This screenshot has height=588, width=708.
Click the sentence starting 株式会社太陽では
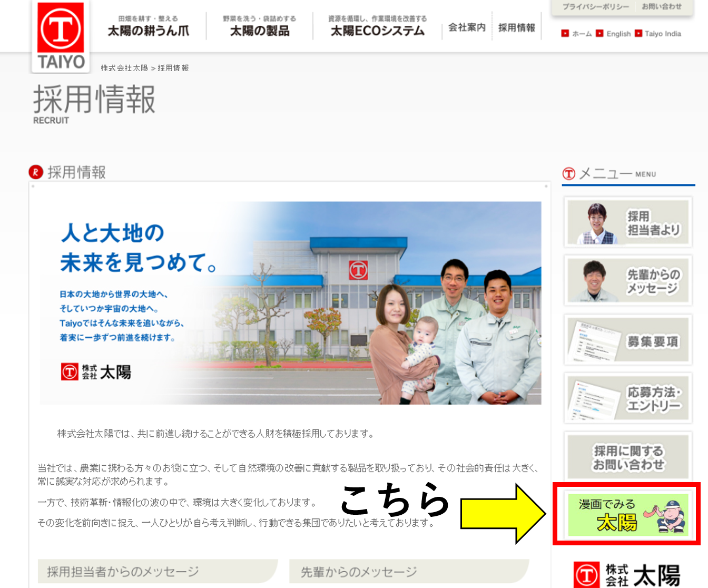point(217,434)
